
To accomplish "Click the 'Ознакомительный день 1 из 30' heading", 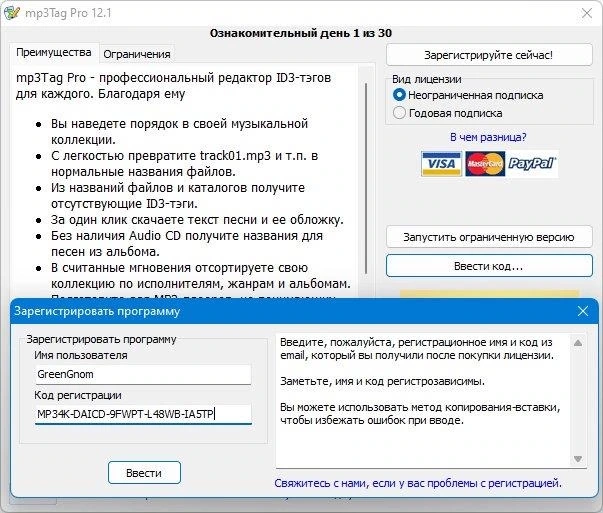I will [x=301, y=33].
